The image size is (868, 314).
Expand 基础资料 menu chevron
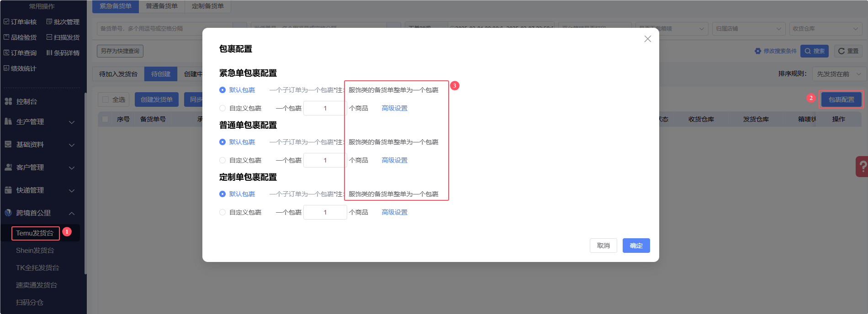click(x=72, y=145)
